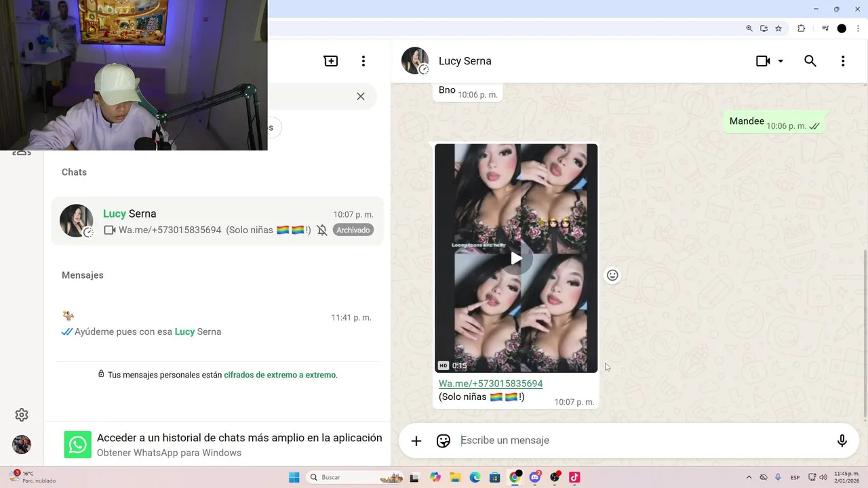This screenshot has width=868, height=488.
Task: Open Chrome's three-dot menu
Action: tap(858, 28)
